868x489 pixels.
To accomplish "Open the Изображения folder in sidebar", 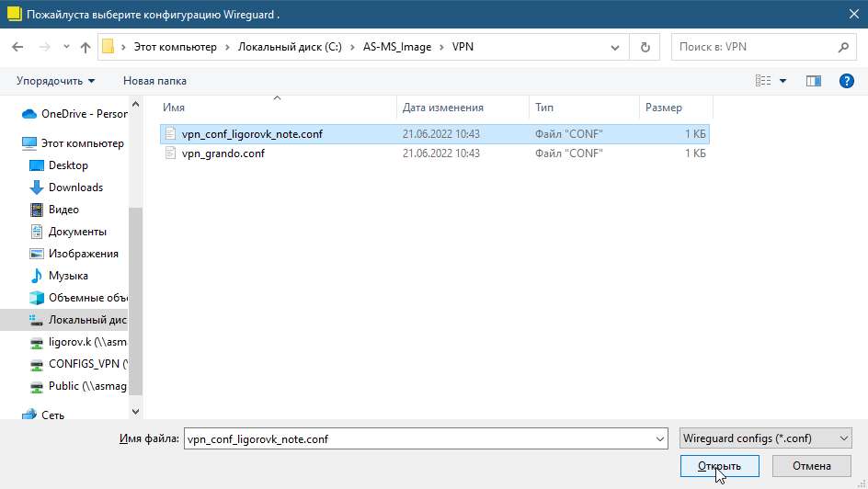I will (73, 254).
